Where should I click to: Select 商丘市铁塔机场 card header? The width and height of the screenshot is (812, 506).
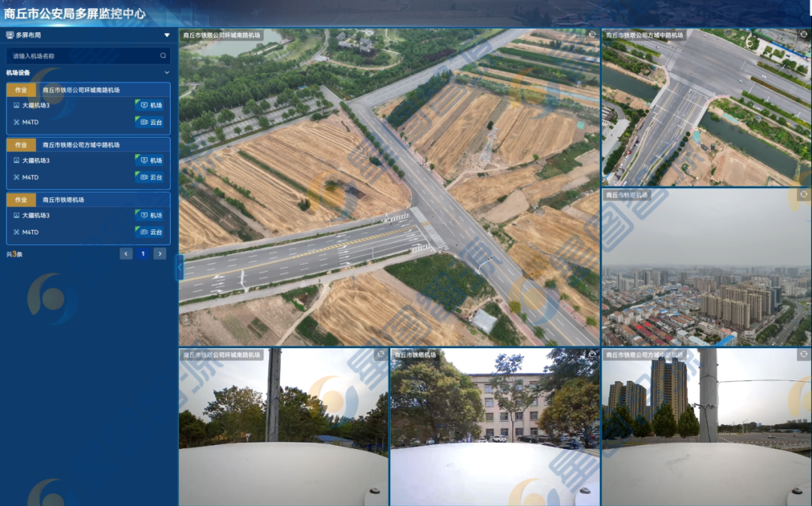tap(88, 199)
